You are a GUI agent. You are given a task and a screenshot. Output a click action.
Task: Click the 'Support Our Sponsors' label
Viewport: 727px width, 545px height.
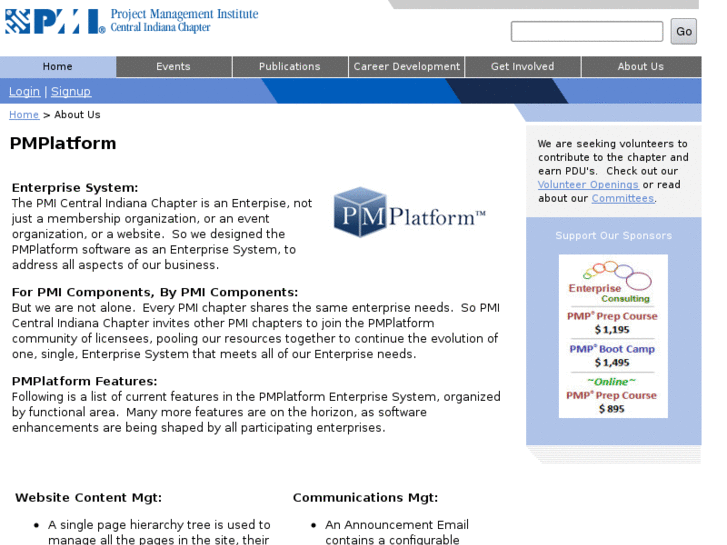tap(613, 236)
